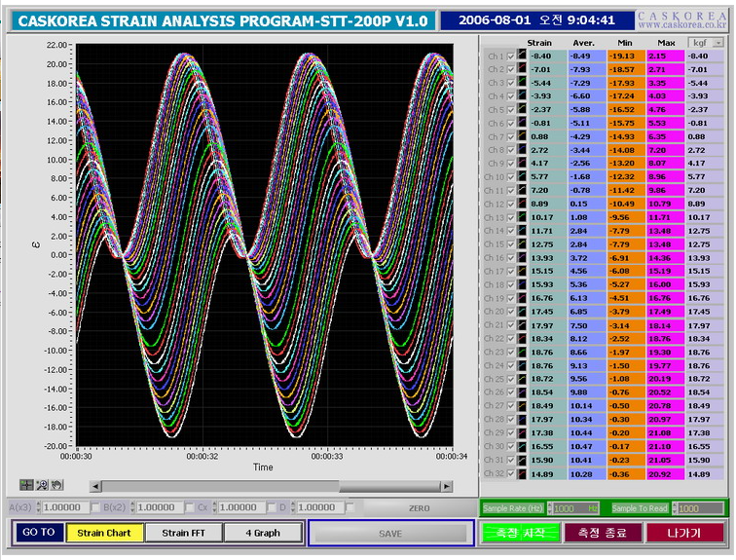736x560 pixels.
Task: Open the Ch 24 plot style icon
Action: click(x=522, y=365)
